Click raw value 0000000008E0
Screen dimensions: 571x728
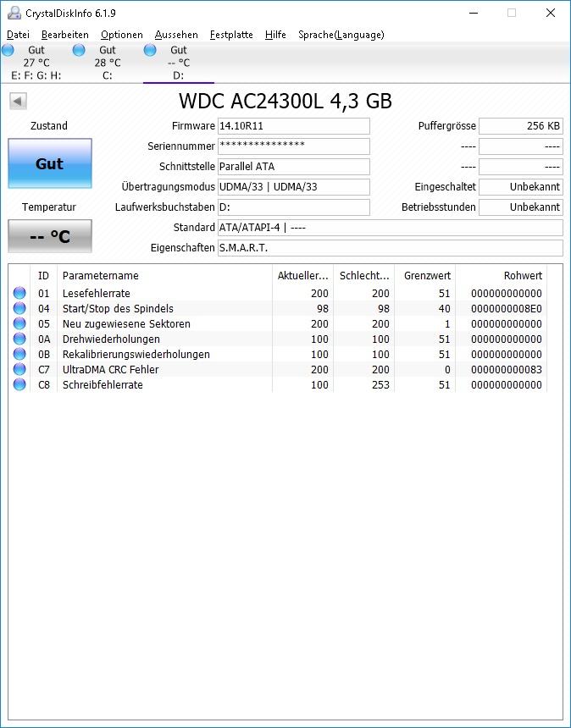pos(507,309)
